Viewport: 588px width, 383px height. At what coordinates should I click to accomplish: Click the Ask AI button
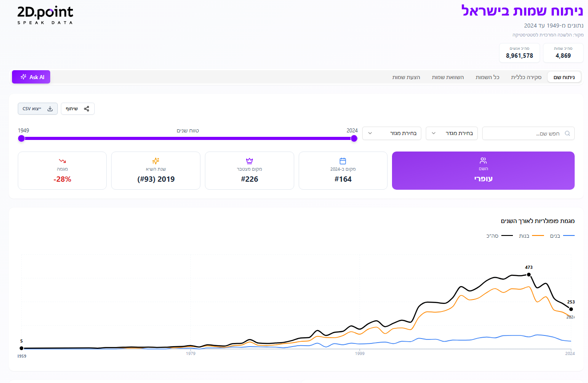31,77
